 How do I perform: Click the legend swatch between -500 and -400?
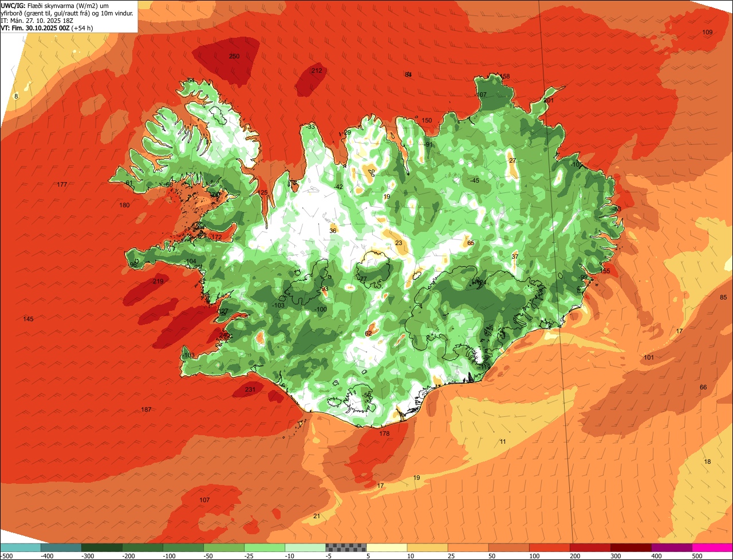point(21,547)
